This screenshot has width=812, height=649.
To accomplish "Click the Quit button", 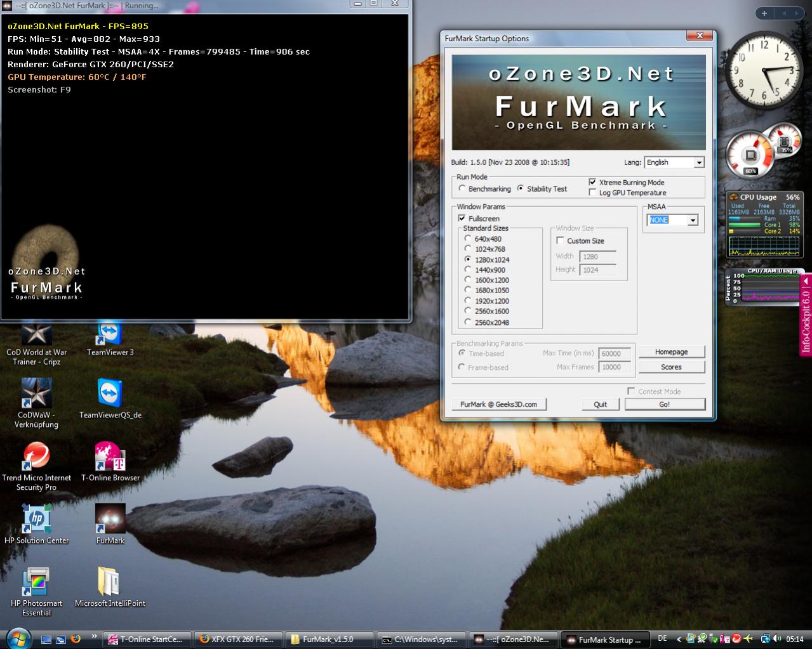I will click(x=600, y=404).
